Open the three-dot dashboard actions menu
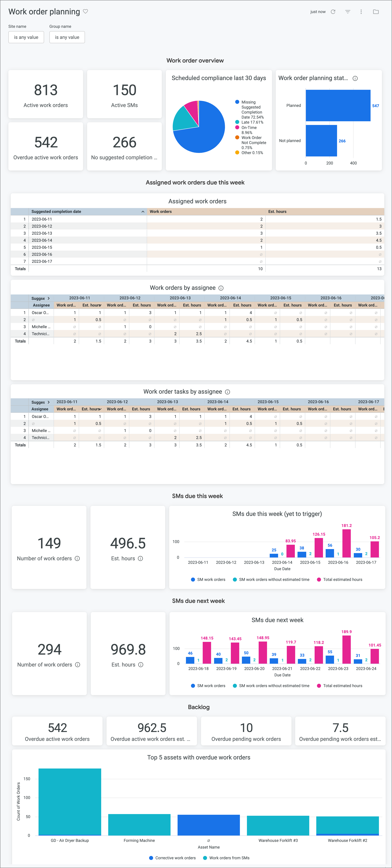392x868 pixels. point(361,12)
